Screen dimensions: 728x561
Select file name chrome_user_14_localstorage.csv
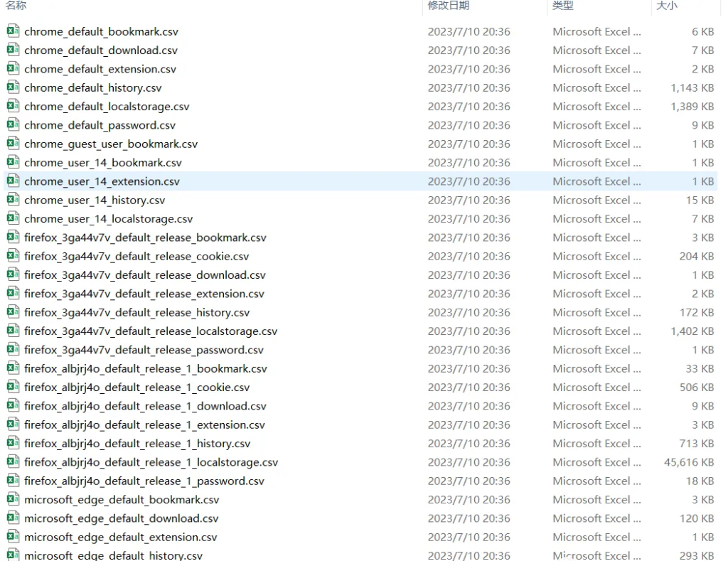(x=109, y=219)
